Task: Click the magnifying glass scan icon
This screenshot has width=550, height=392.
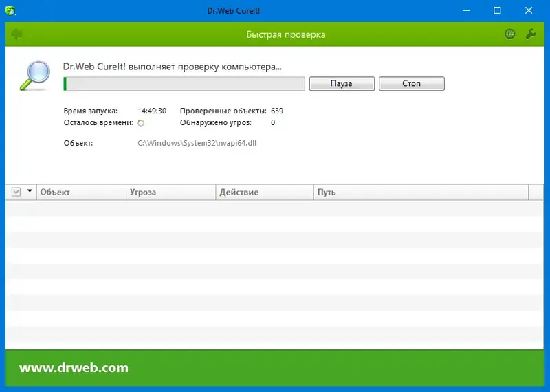Action: [35, 76]
